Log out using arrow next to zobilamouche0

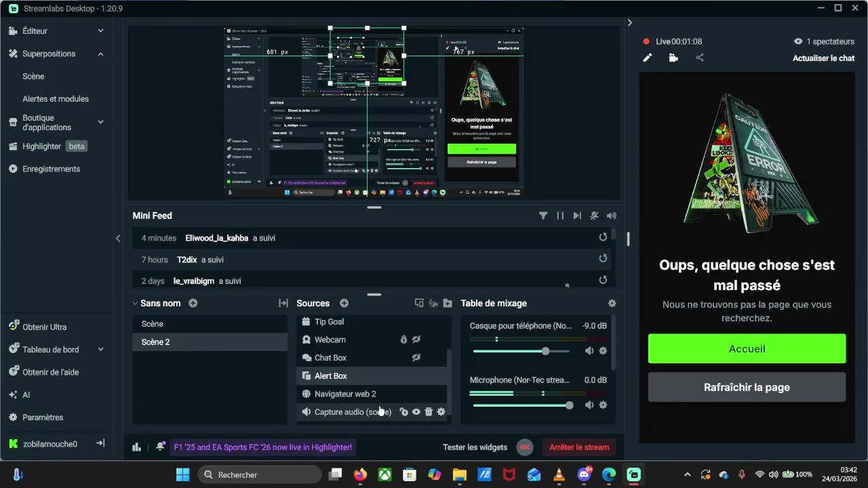point(100,443)
